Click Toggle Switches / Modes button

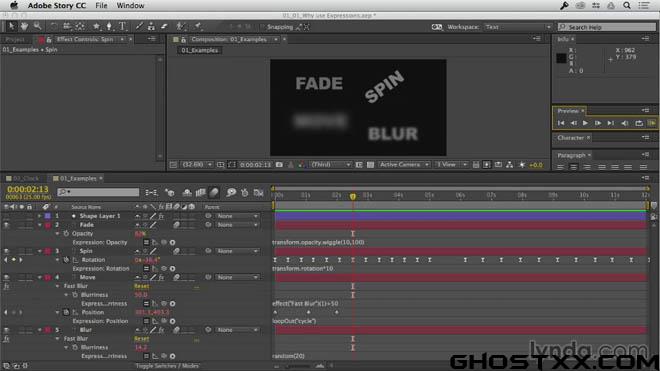(167, 366)
